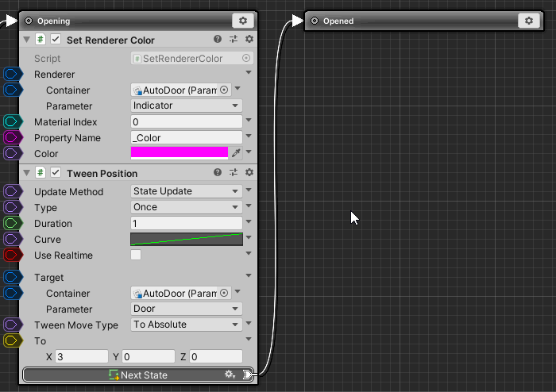Click the Renderer input slot

[x=13, y=75]
